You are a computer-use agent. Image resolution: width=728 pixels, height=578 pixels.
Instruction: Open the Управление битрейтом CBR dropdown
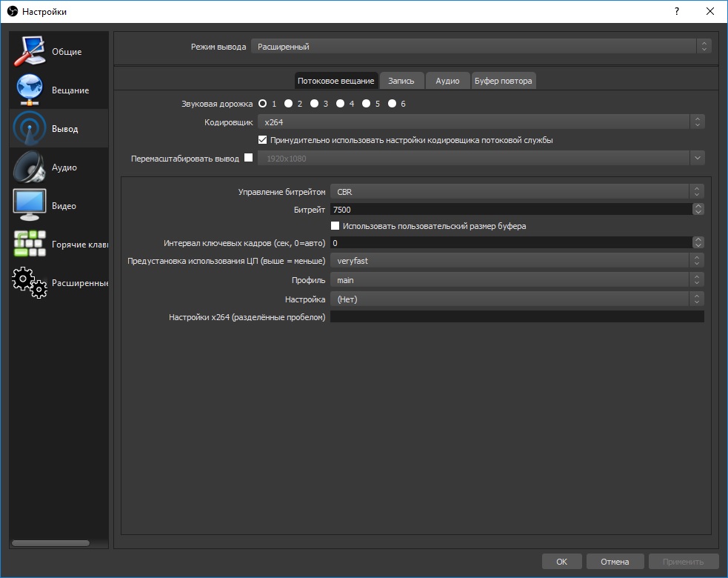pyautogui.click(x=516, y=192)
